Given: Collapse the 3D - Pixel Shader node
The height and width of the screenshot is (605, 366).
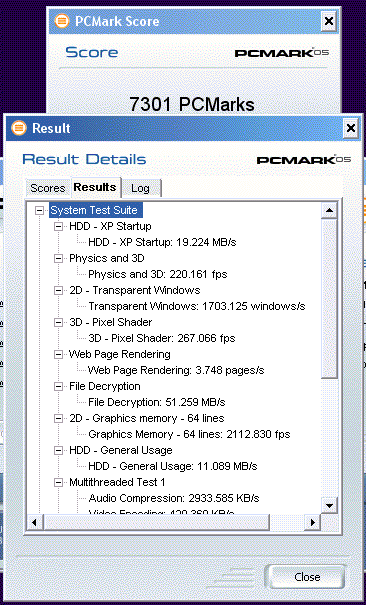Looking at the screenshot, I should click(58, 323).
